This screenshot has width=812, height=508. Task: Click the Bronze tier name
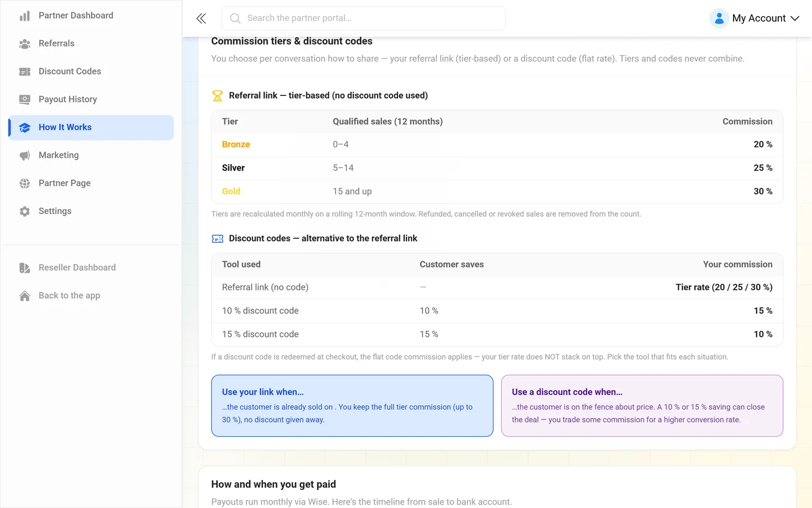click(x=236, y=144)
